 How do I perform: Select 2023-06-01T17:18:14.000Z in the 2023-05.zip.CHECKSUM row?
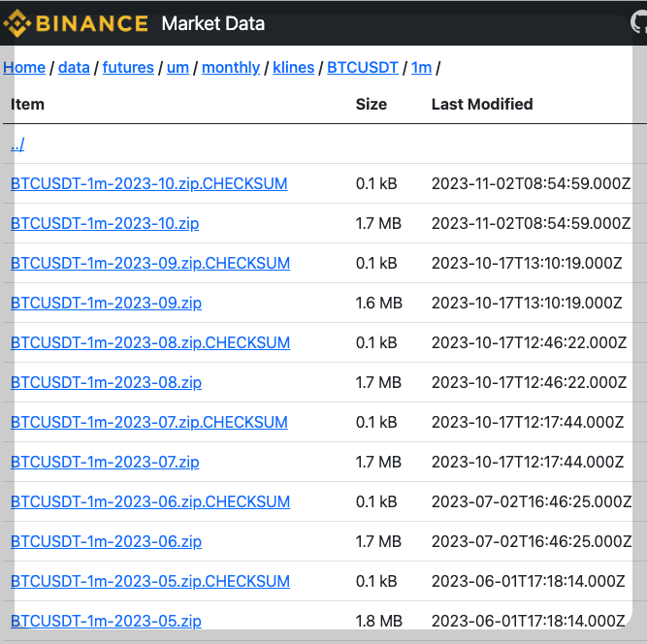click(528, 582)
